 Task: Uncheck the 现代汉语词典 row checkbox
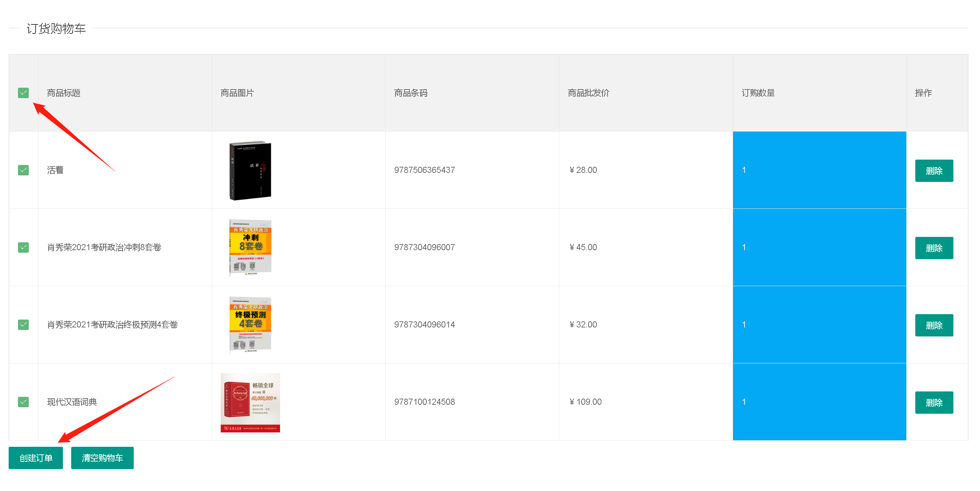(23, 401)
